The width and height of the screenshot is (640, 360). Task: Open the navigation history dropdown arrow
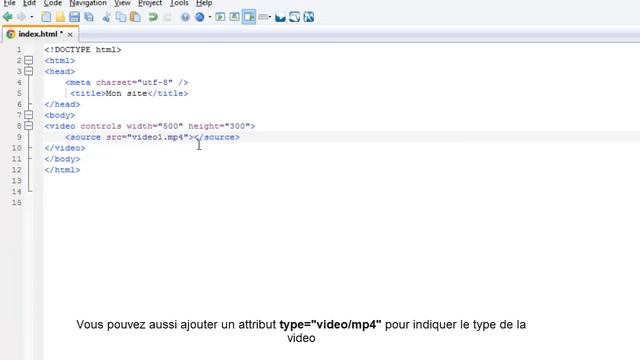(x=32, y=17)
